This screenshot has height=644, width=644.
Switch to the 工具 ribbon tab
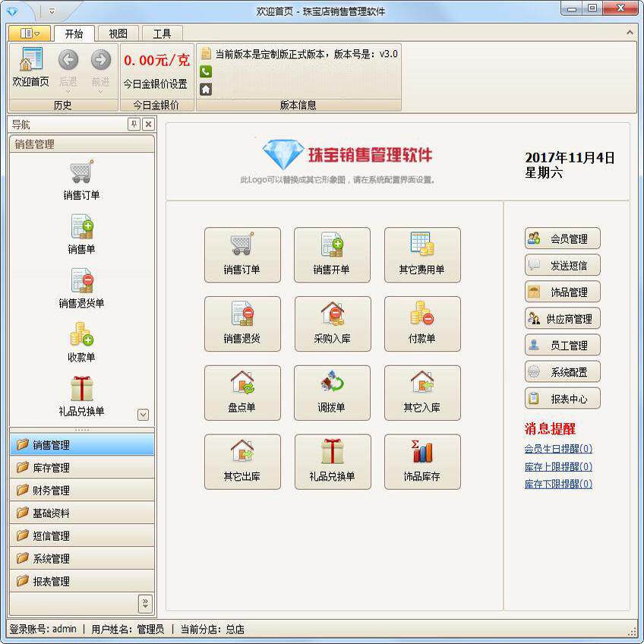click(x=163, y=33)
